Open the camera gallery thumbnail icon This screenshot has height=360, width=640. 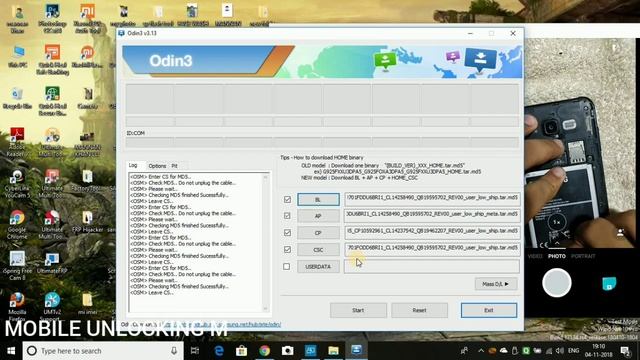(609, 283)
